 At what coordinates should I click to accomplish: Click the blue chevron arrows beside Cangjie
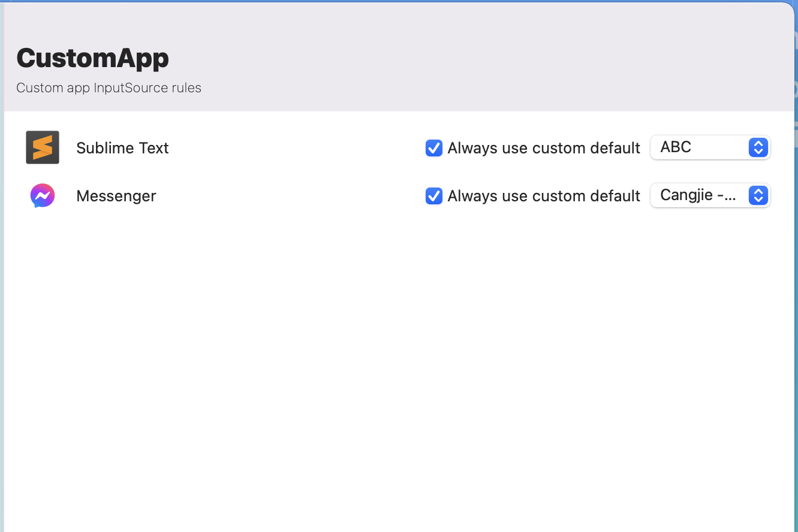(x=758, y=196)
